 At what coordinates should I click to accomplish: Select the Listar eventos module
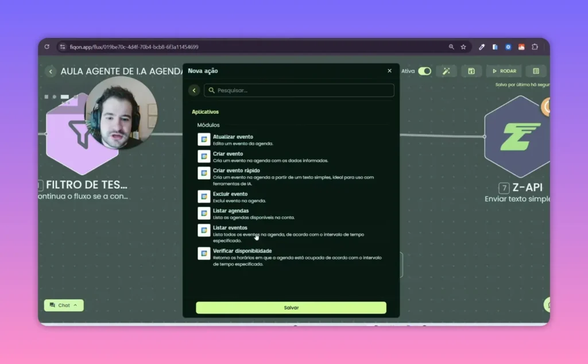tap(230, 228)
